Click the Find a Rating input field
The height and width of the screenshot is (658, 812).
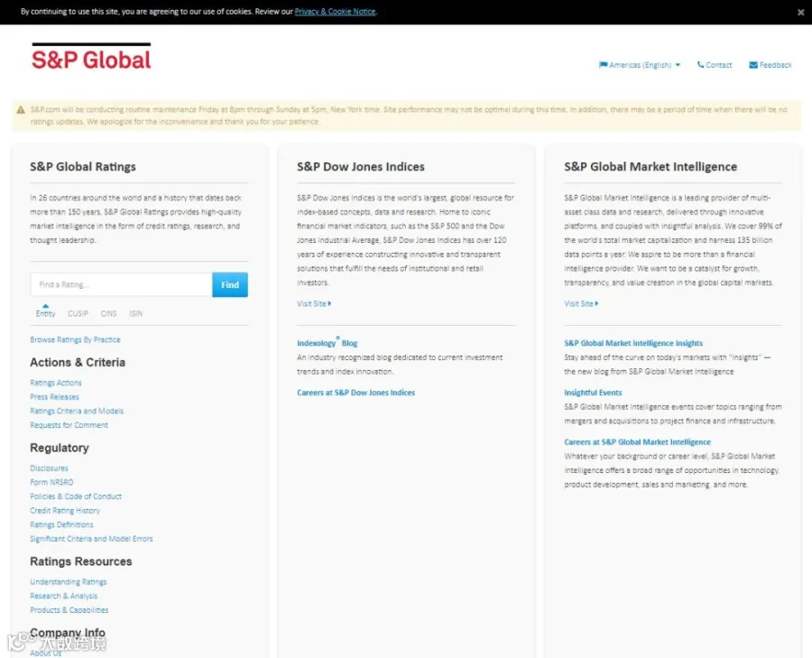[121, 284]
